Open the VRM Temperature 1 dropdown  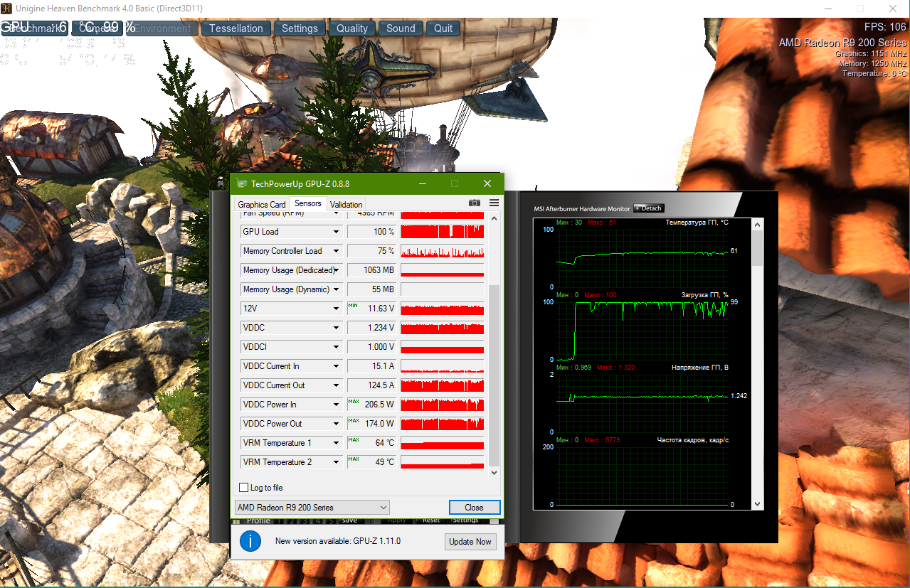(337, 443)
